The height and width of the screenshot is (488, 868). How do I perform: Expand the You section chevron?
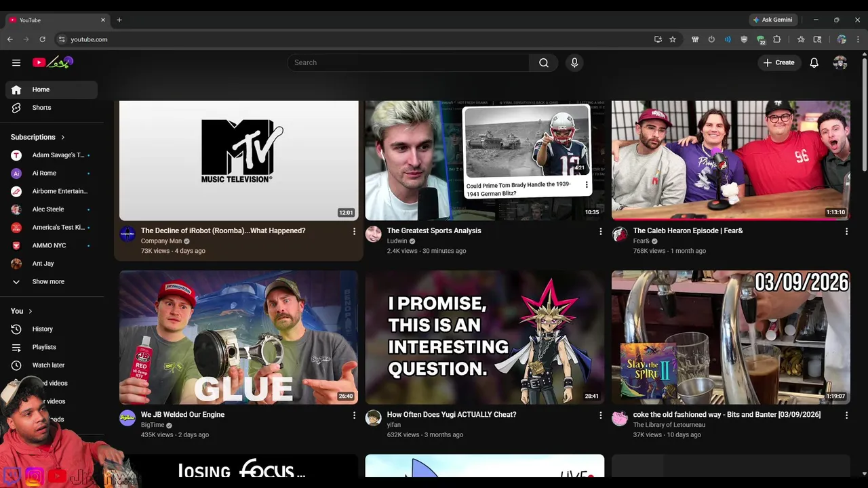[30, 311]
